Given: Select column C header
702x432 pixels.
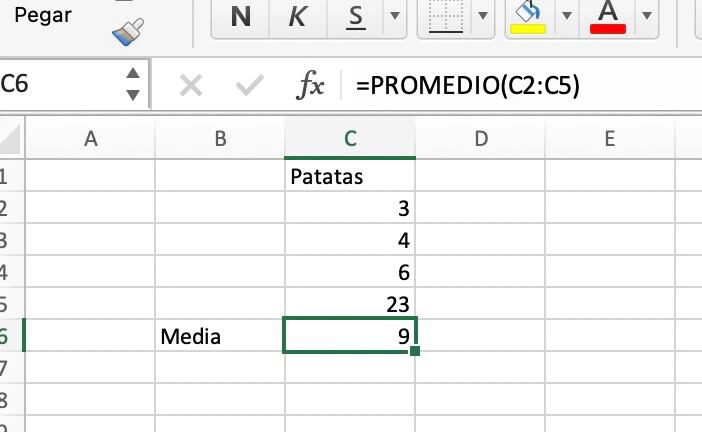Looking at the screenshot, I should pyautogui.click(x=350, y=139).
